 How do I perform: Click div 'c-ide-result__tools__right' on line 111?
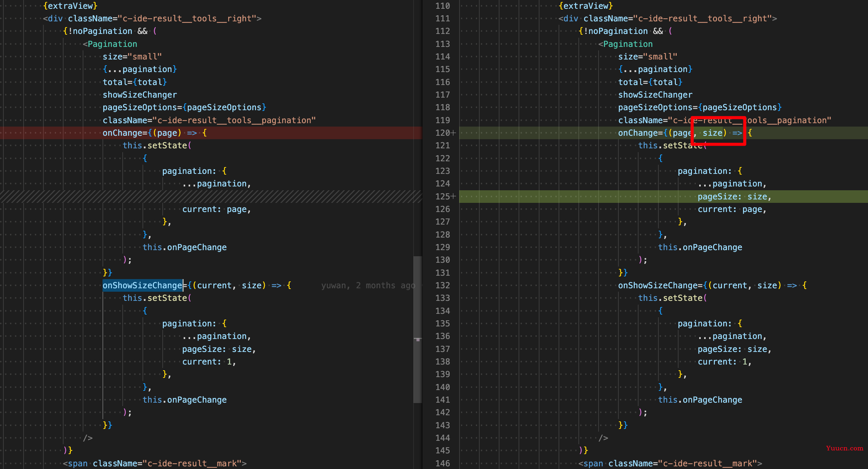click(x=668, y=18)
